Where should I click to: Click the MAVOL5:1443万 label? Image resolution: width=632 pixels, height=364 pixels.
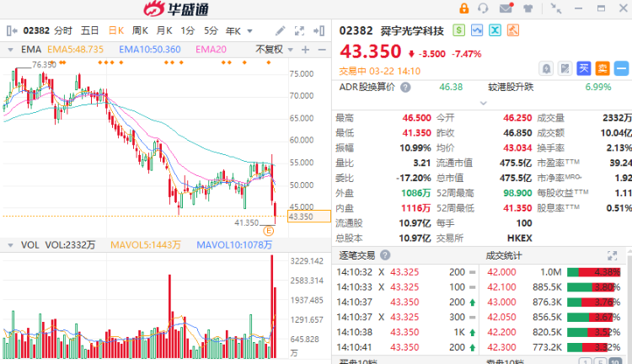click(146, 245)
